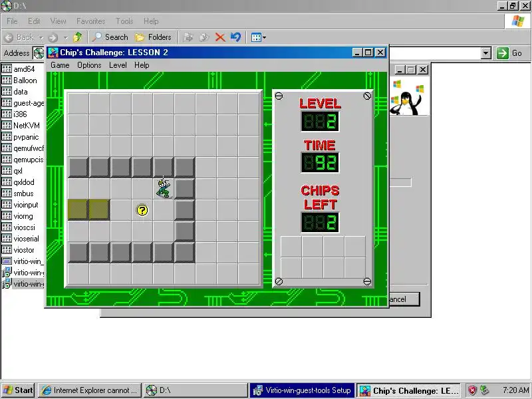Open the Options menu in Chip's Challenge
532x399 pixels.
click(89, 65)
